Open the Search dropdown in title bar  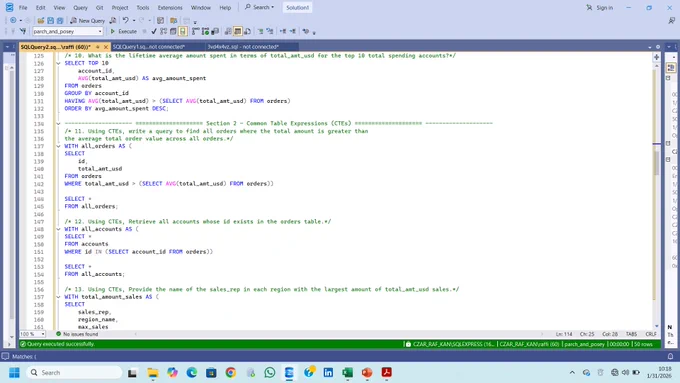(259, 7)
